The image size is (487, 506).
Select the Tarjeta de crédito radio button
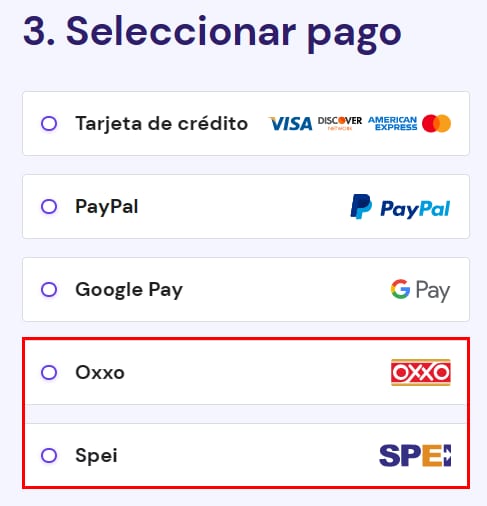pos(49,124)
